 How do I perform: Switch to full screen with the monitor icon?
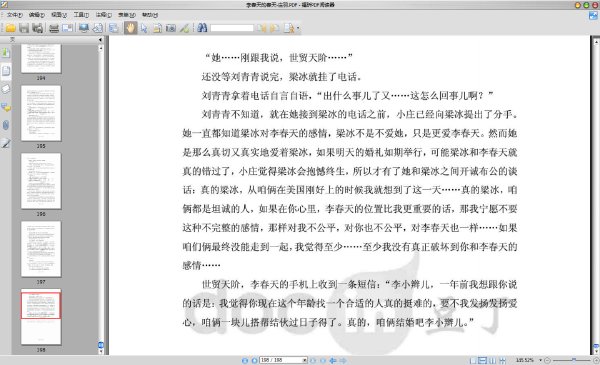coord(84,28)
